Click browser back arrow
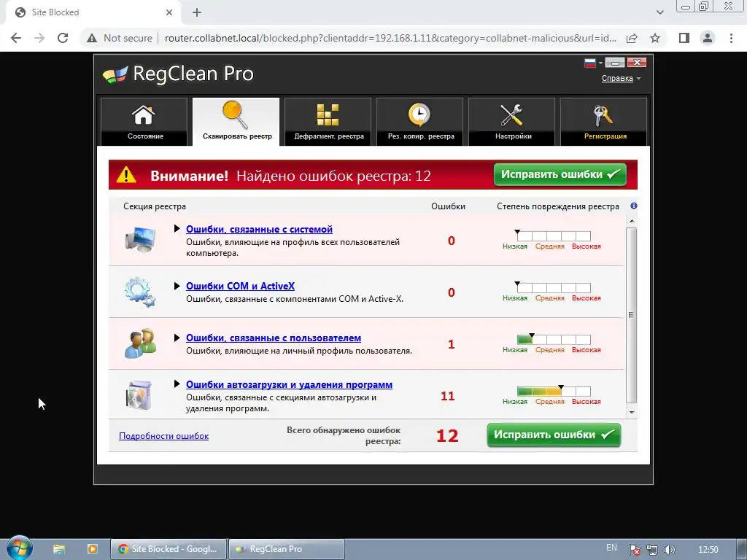 pos(16,38)
